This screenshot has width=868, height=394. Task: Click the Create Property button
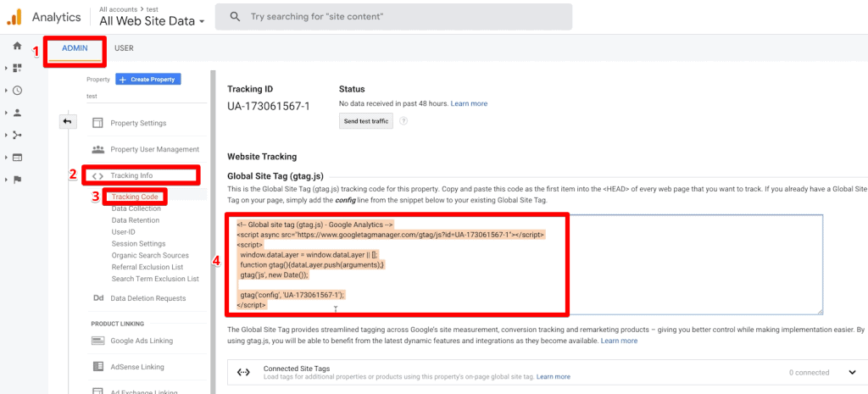[x=147, y=79]
